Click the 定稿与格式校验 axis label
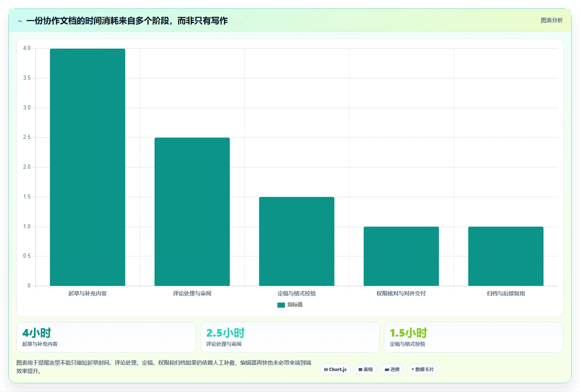580x392 pixels. (297, 293)
